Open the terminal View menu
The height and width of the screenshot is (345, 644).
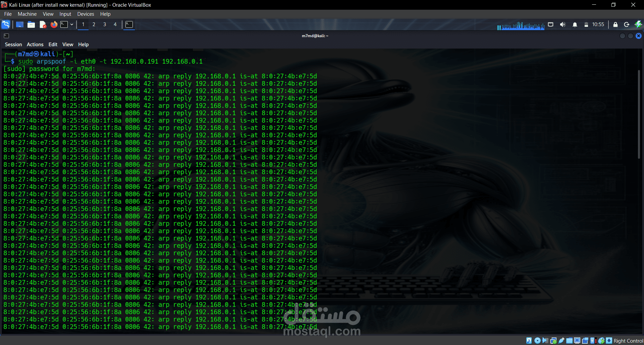pos(68,45)
